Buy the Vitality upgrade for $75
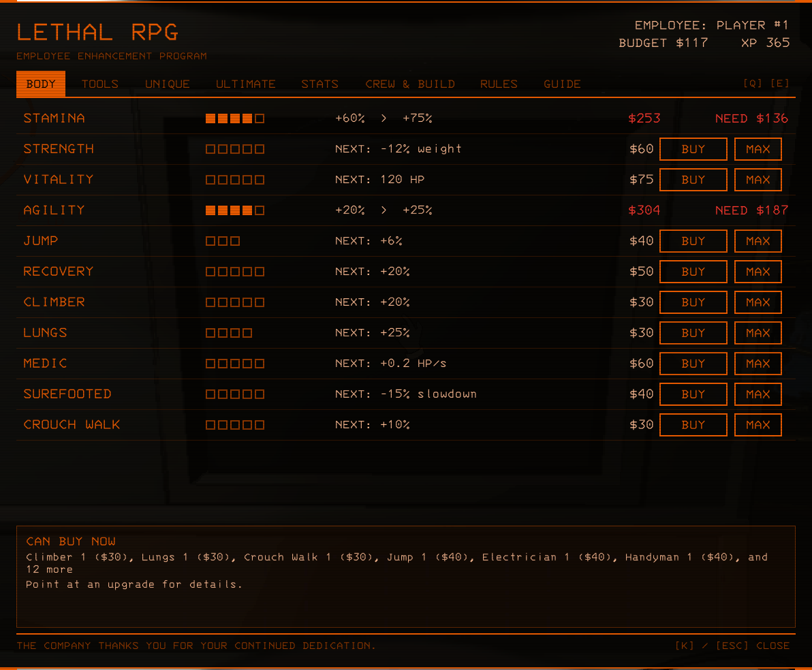 coord(693,180)
